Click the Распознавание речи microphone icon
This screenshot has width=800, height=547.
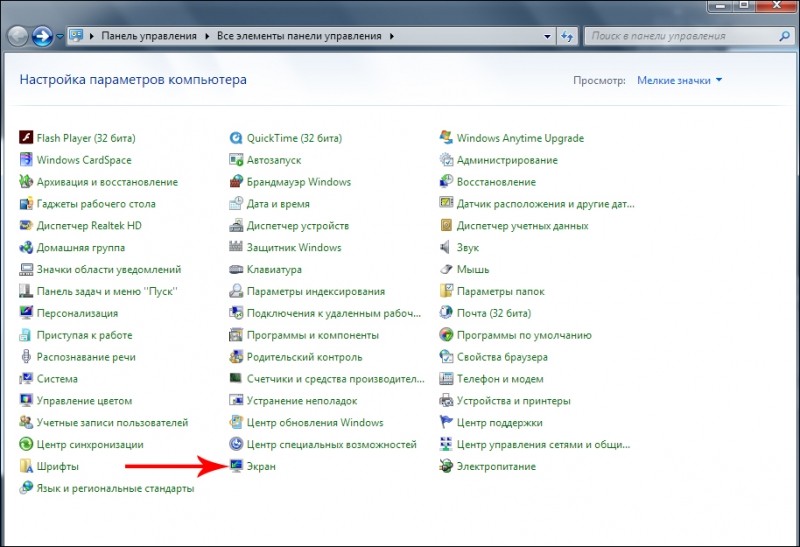(26, 357)
